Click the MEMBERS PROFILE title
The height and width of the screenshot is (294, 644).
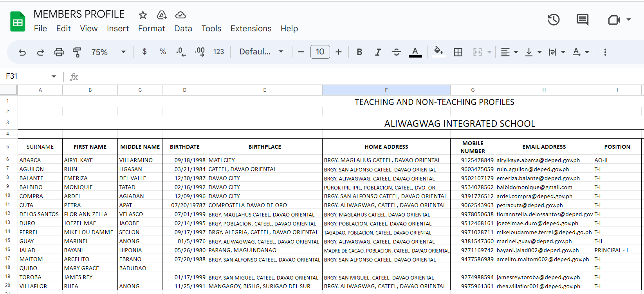pyautogui.click(x=79, y=14)
